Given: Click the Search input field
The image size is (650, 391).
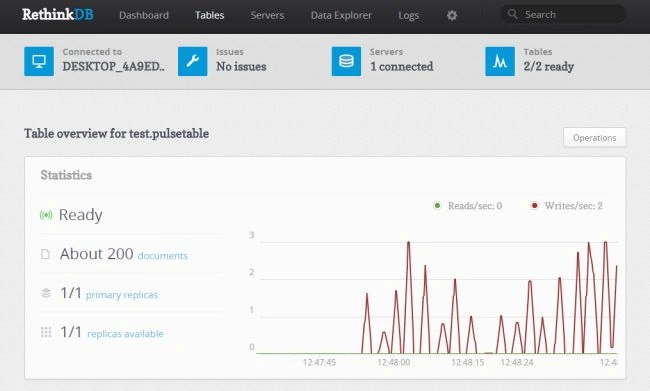Looking at the screenshot, I should tap(563, 15).
